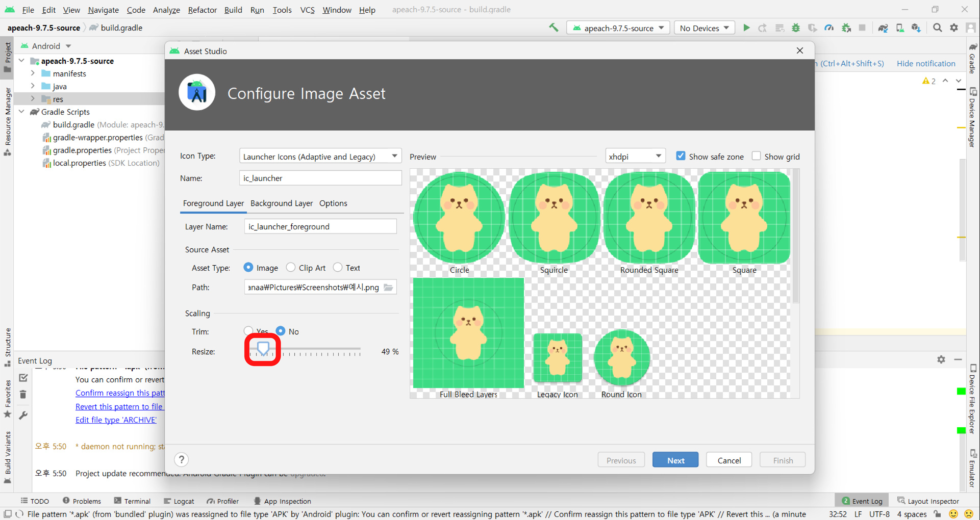Open the Device Manager toolbar icon
This screenshot has width=980, height=520.
[900, 28]
